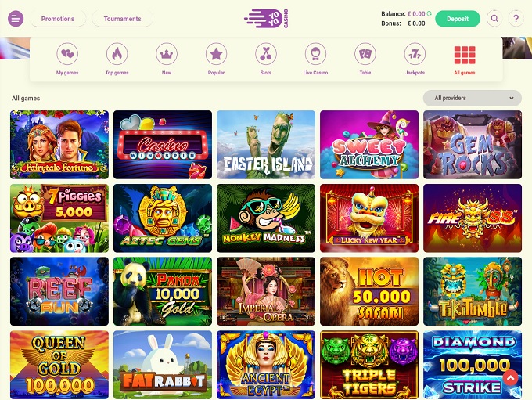This screenshot has width=532, height=400.
Task: Open the Tournaments tab
Action: click(x=123, y=19)
